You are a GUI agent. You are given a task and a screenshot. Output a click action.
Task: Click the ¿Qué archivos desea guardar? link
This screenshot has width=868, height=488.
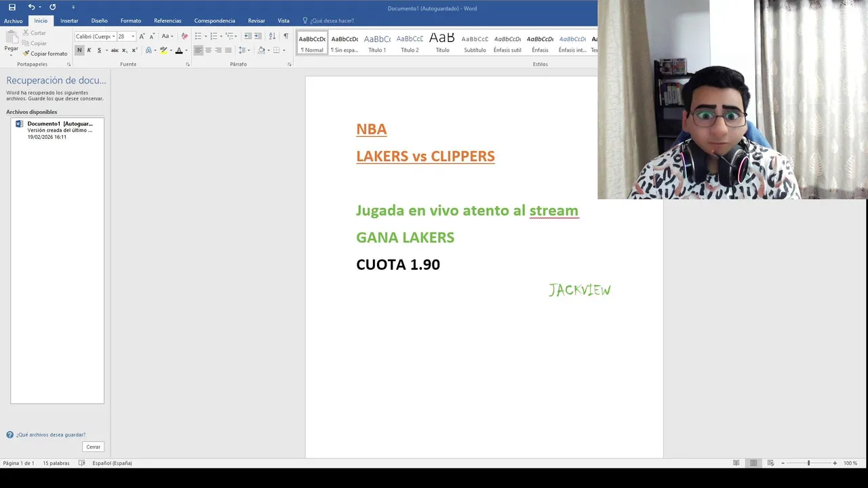pos(51,434)
